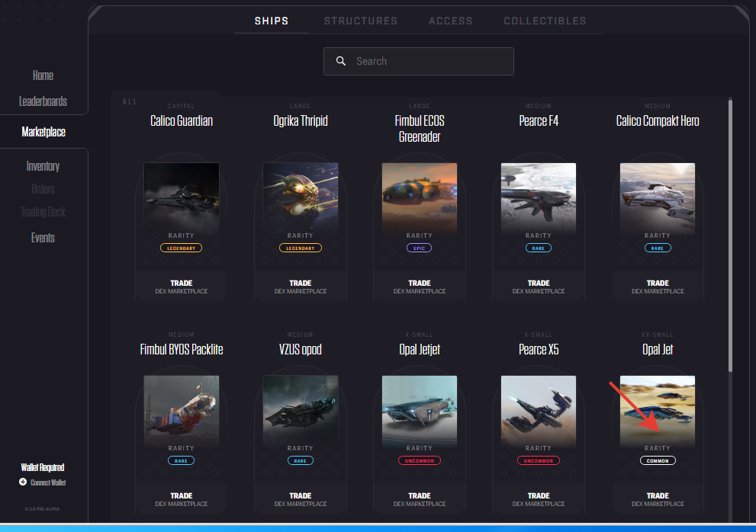Click the Connect Wallet link
The width and height of the screenshot is (756, 532).
[x=48, y=482]
